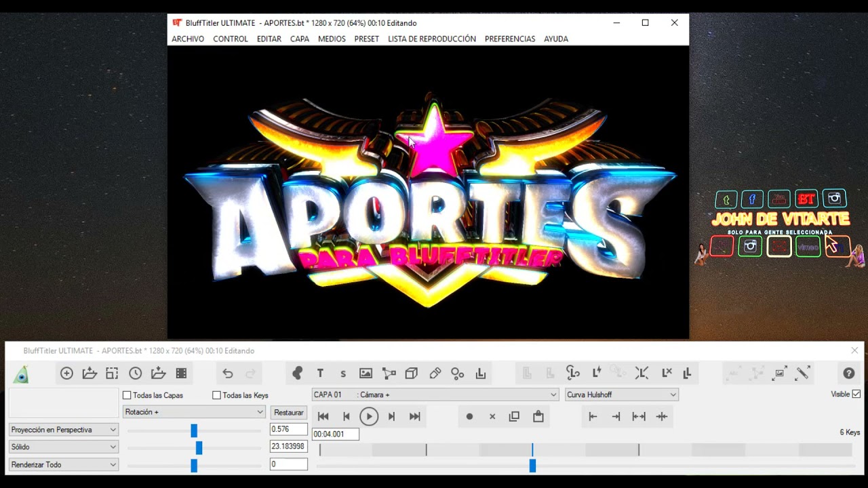Click the slider handle beside the 23.183998 field
Image resolution: width=868 pixels, height=488 pixels.
[199, 448]
